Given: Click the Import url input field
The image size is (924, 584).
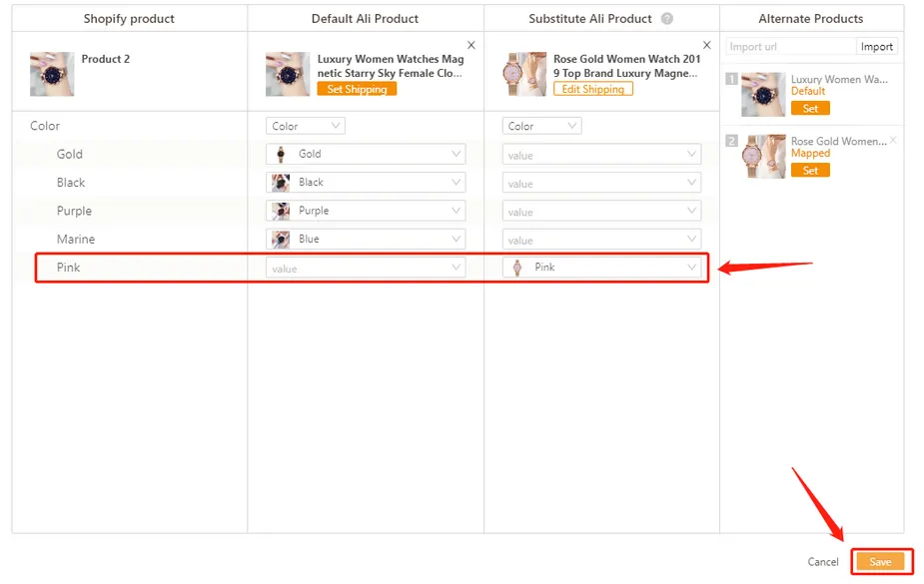Looking at the screenshot, I should point(790,47).
